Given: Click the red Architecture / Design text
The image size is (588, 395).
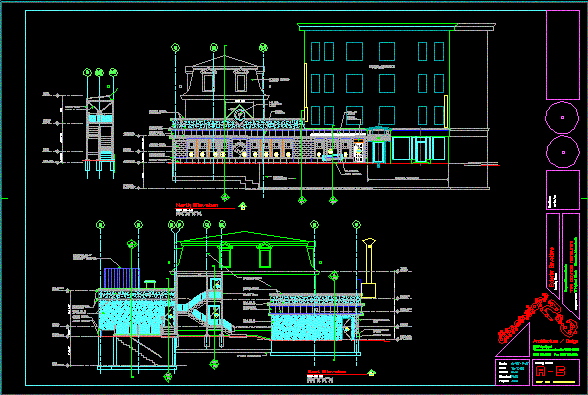Looking at the screenshot, I should (x=555, y=341).
